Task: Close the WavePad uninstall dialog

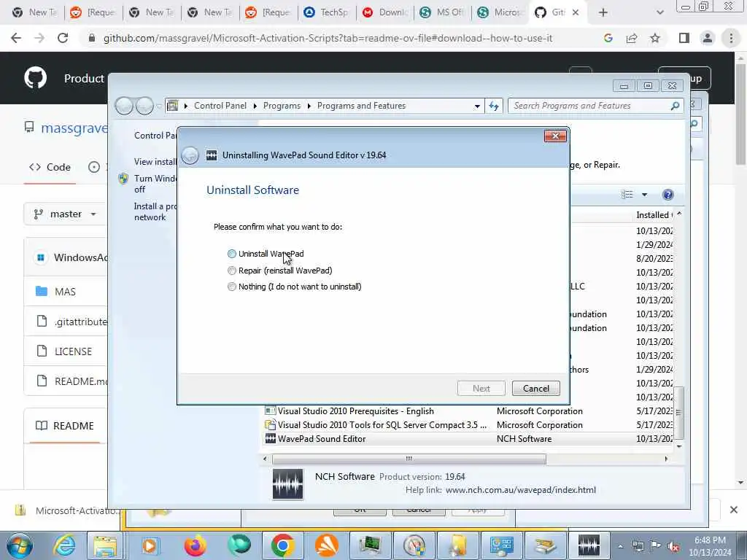Action: tap(555, 136)
